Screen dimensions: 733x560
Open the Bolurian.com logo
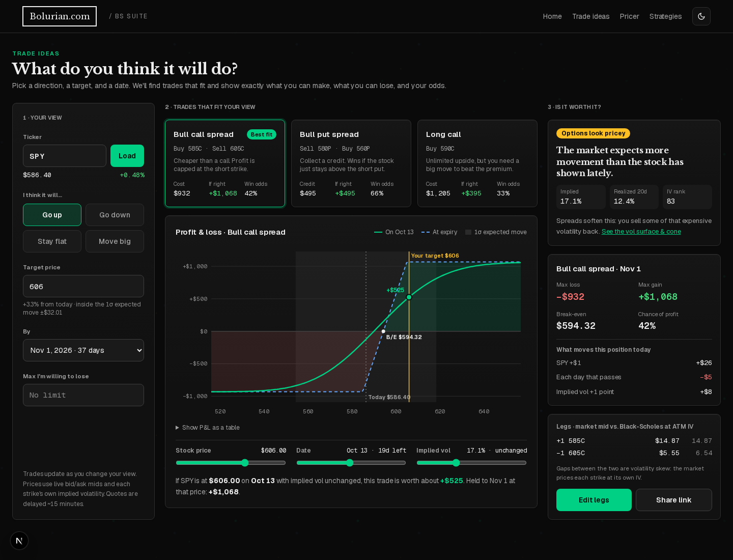pos(60,16)
